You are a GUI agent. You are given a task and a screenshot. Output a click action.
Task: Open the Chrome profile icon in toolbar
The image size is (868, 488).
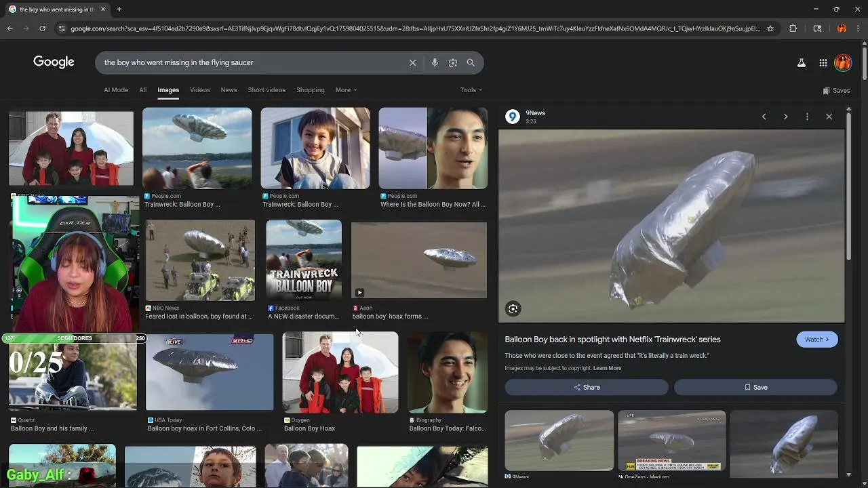[842, 28]
